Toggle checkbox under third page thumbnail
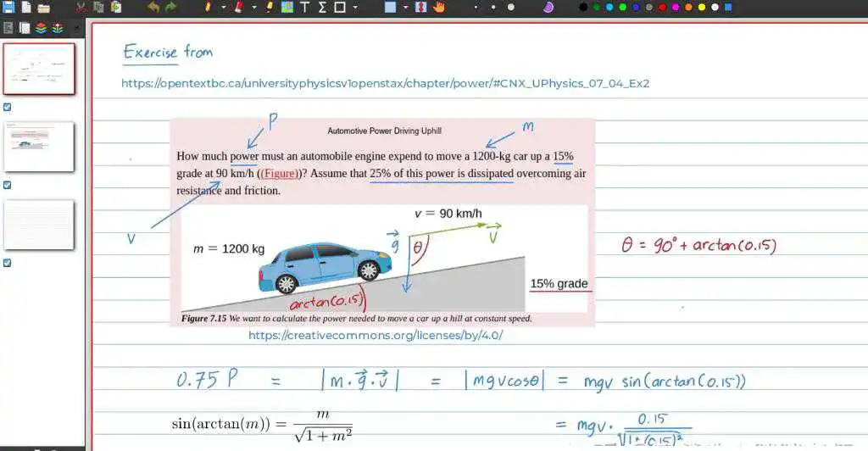Image resolution: width=868 pixels, height=451 pixels. pos(8,263)
